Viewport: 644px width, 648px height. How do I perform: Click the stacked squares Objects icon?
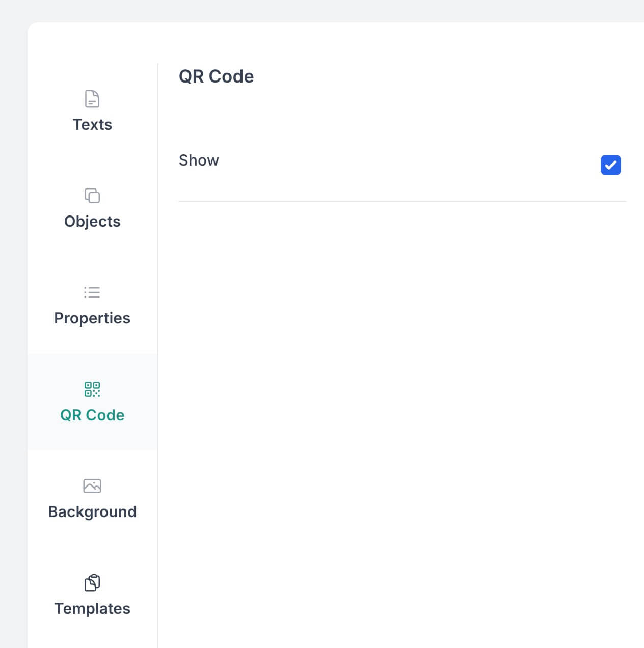[92, 196]
